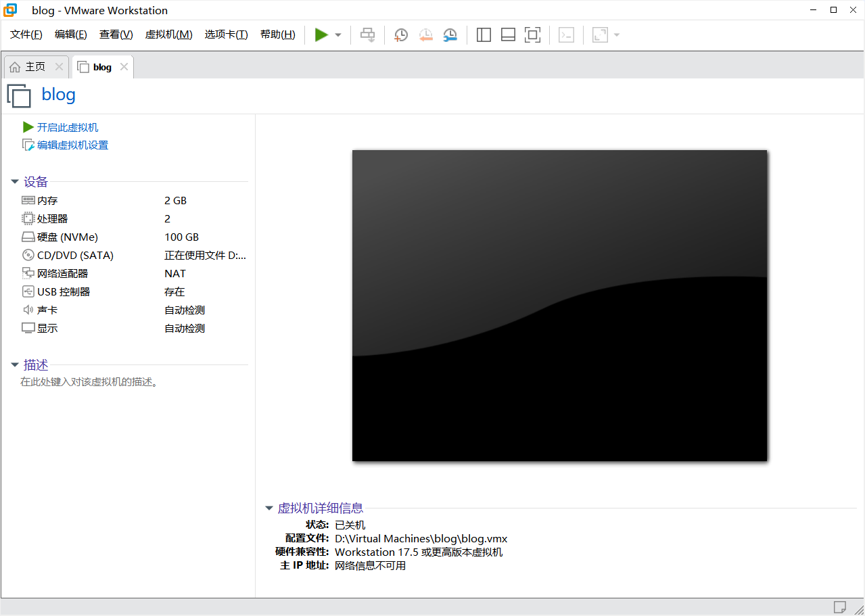
Task: Click the 声卡 自动检测 value
Action: pyautogui.click(x=185, y=310)
